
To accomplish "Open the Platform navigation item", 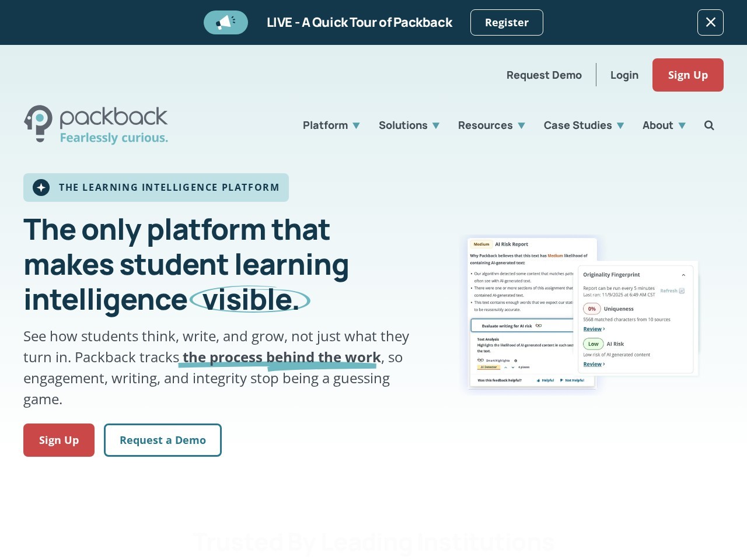I will pos(325,125).
